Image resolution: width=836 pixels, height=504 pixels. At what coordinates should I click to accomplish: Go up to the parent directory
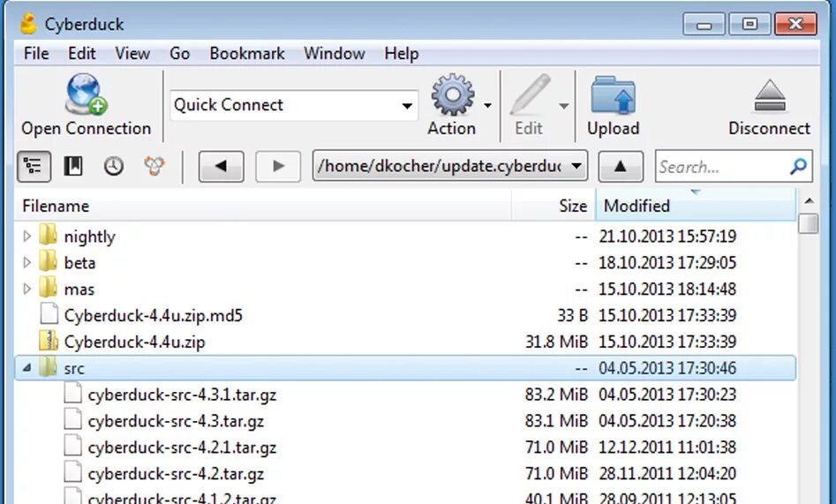[x=620, y=167]
